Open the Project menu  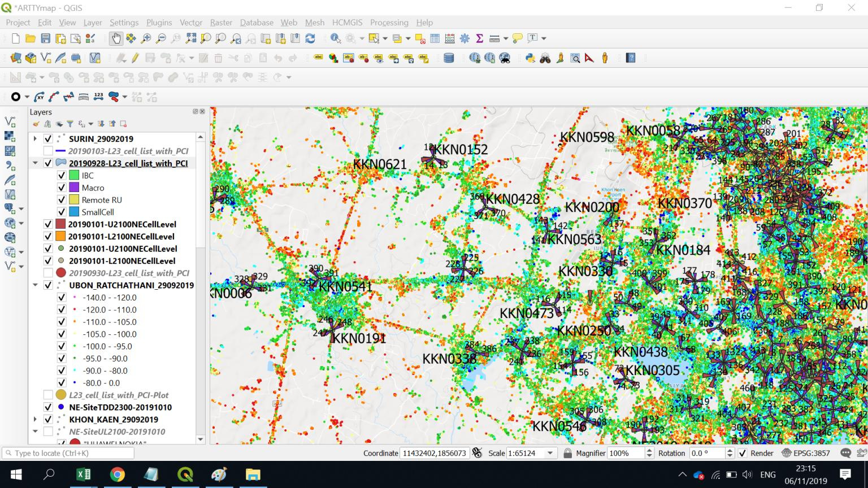(18, 23)
